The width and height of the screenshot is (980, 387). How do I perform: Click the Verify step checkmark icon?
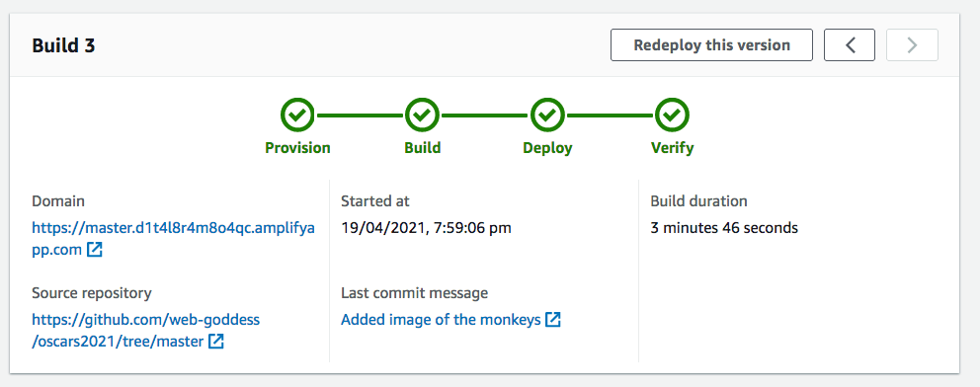[x=672, y=116]
